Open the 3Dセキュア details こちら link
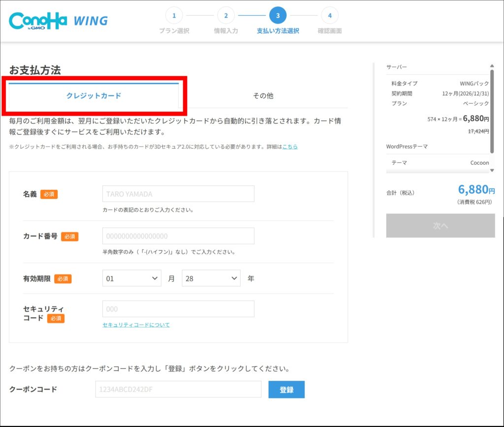 (x=290, y=147)
